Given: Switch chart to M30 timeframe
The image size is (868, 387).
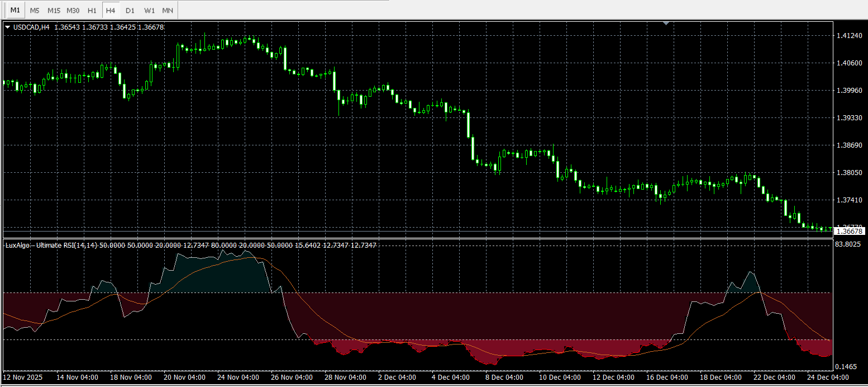Looking at the screenshot, I should point(73,10).
